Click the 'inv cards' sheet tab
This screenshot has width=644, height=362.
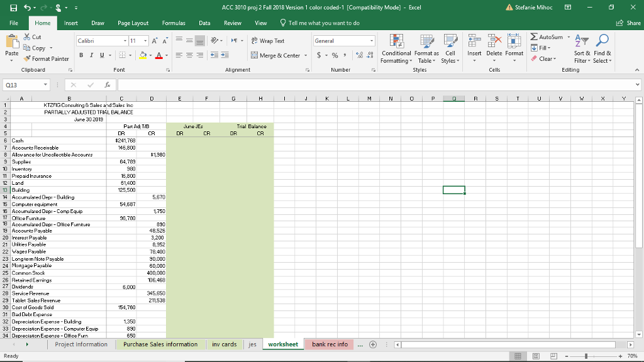point(225,344)
